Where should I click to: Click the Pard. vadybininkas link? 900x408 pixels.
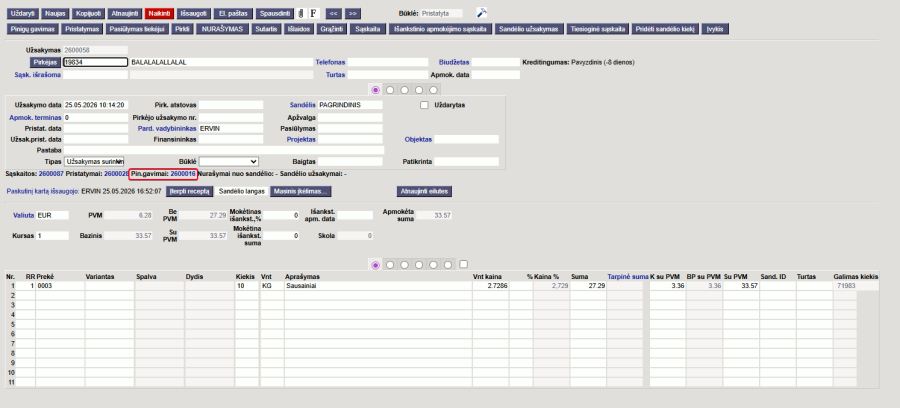point(167,129)
